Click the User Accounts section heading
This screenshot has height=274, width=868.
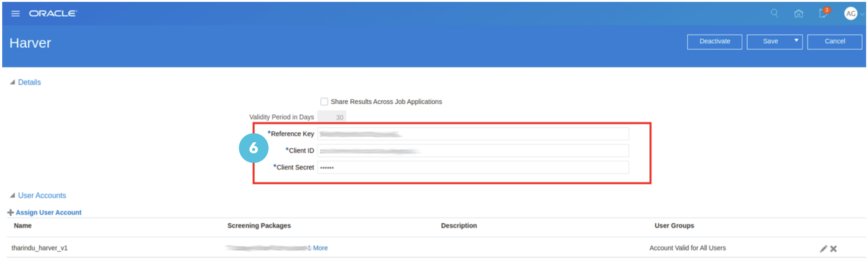coord(42,196)
